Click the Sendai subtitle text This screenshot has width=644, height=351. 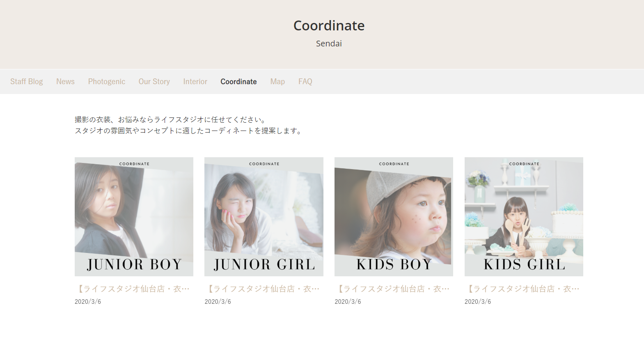point(329,44)
